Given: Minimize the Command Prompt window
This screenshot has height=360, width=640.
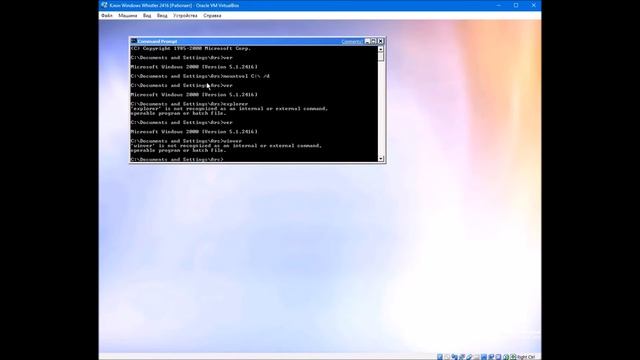Looking at the screenshot, I should 367,41.
